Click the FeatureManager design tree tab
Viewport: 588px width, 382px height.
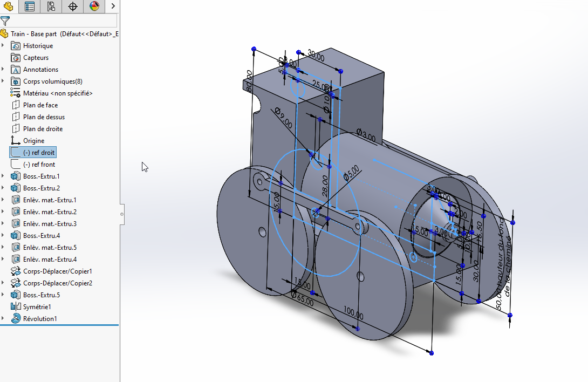pyautogui.click(x=8, y=6)
